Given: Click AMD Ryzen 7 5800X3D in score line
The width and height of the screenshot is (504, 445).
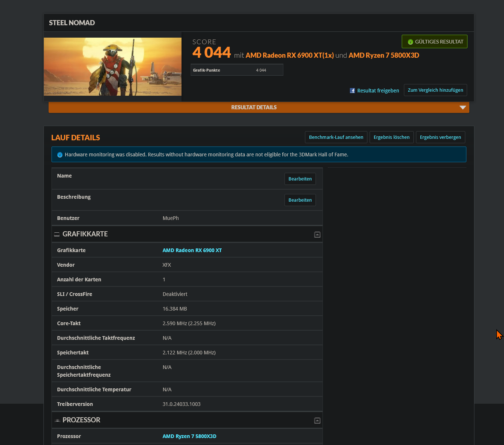Looking at the screenshot, I should tap(384, 55).
